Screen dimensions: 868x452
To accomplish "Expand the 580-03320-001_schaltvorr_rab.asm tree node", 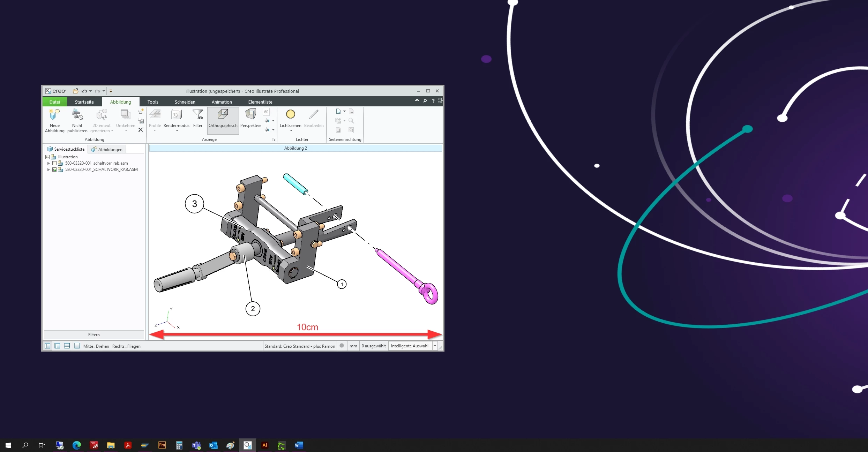I will click(x=48, y=163).
